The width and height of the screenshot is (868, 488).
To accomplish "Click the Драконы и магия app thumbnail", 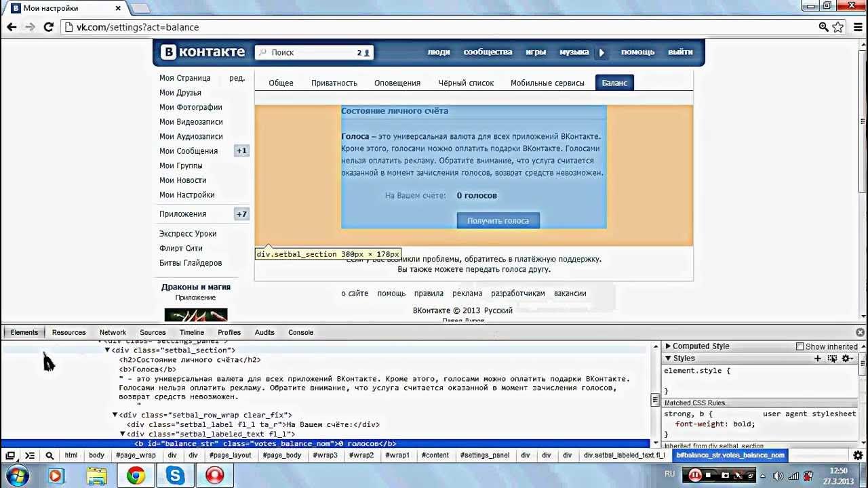I will [x=196, y=314].
